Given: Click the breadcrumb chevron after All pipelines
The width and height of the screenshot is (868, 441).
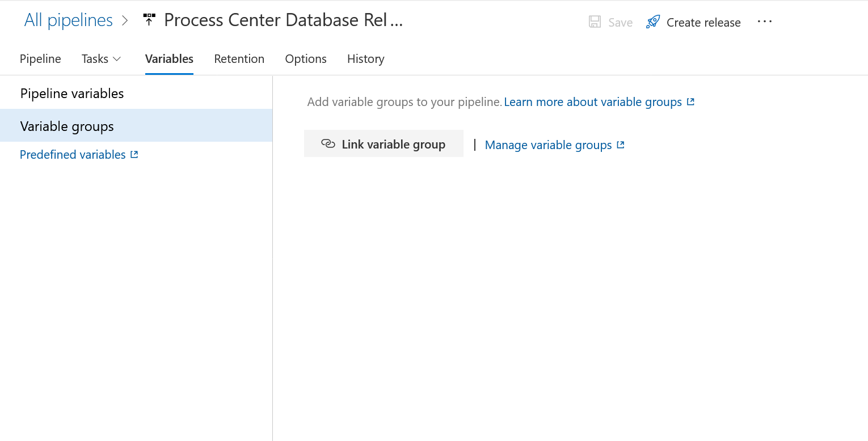Looking at the screenshot, I should tap(125, 21).
